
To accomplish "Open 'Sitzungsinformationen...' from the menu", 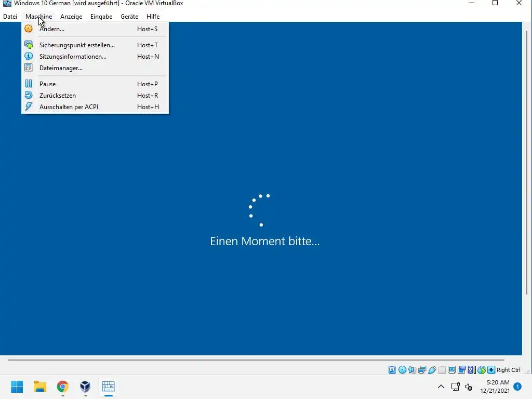I will (x=95, y=56).
